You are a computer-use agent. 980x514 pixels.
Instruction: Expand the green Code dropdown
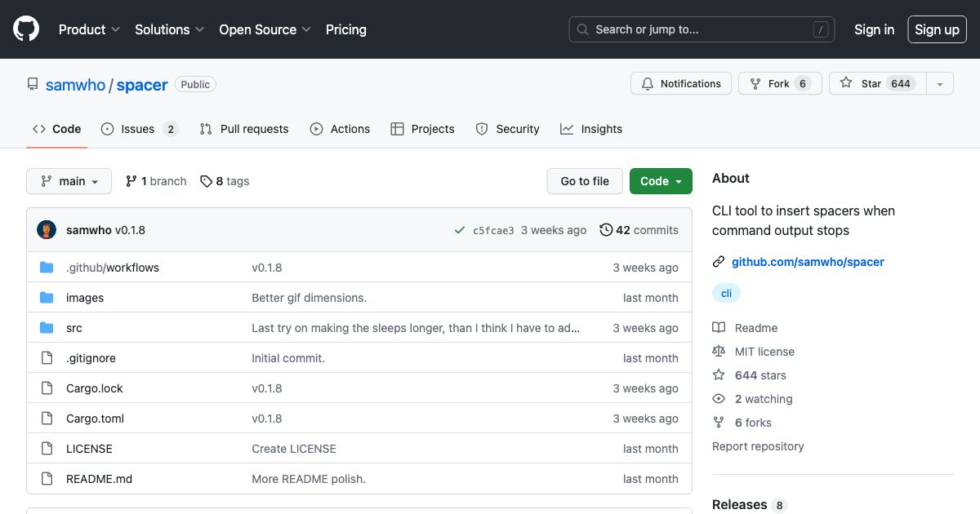click(661, 181)
